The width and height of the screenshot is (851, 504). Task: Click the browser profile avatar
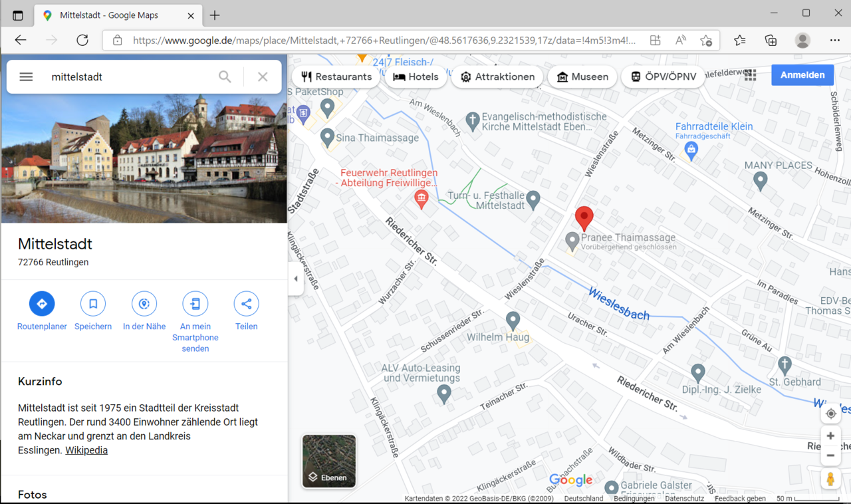click(x=802, y=41)
